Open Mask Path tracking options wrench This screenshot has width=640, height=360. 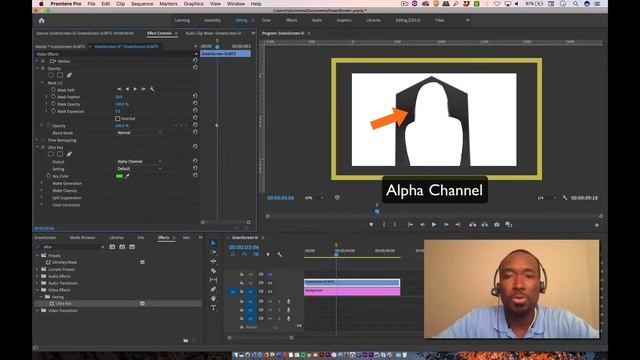(x=152, y=89)
